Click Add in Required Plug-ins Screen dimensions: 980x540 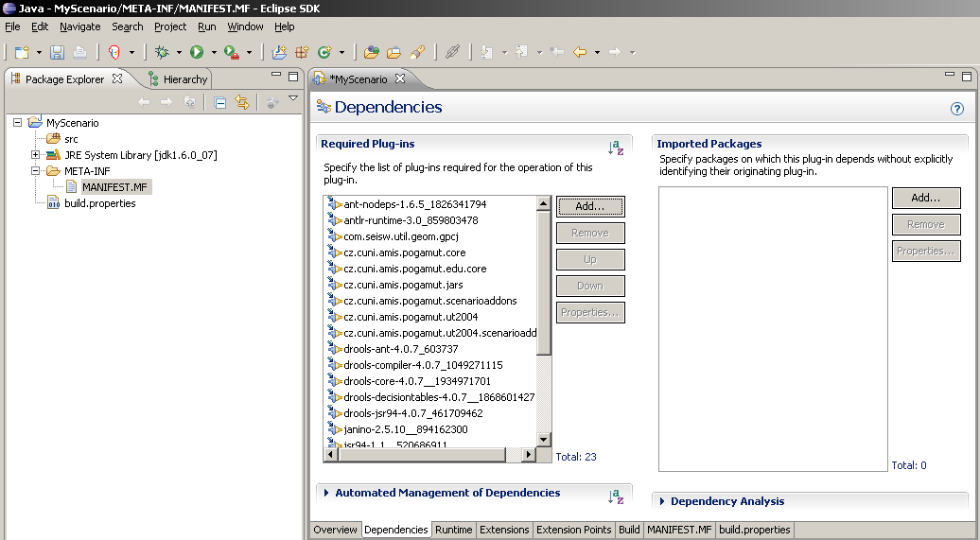pyautogui.click(x=590, y=206)
